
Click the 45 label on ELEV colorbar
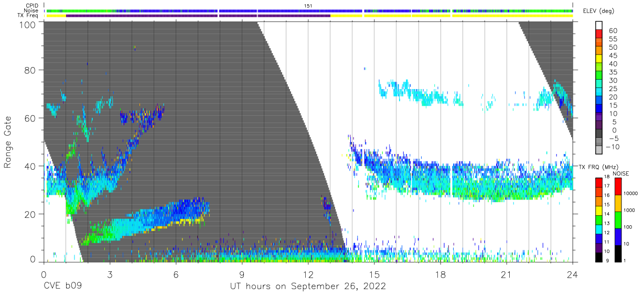(x=613, y=56)
